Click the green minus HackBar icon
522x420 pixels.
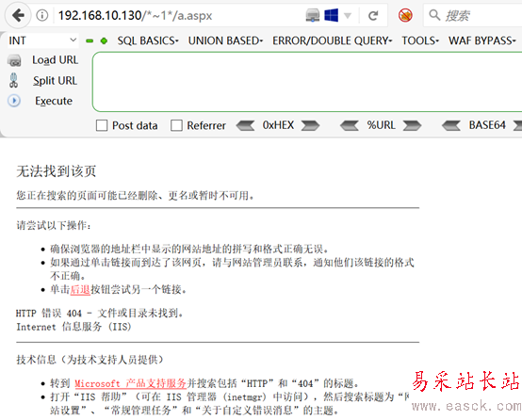pos(90,40)
